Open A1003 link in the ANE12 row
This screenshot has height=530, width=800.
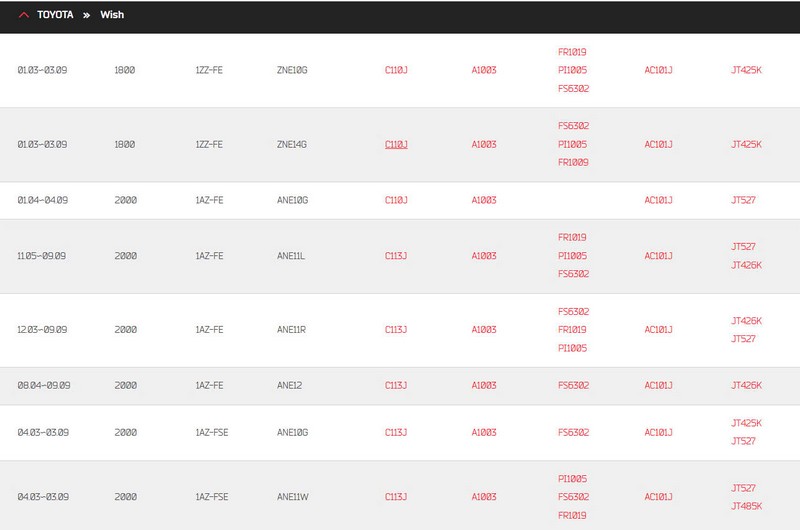tap(484, 386)
